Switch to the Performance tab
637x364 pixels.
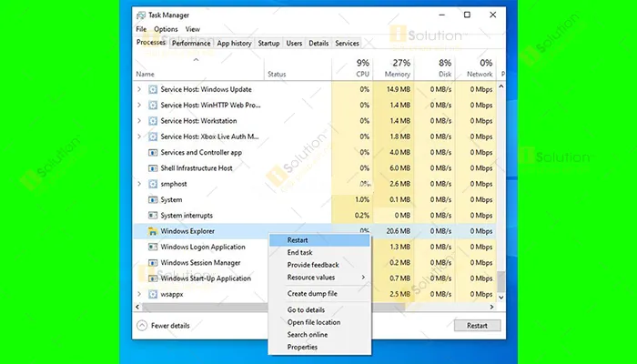pos(191,43)
